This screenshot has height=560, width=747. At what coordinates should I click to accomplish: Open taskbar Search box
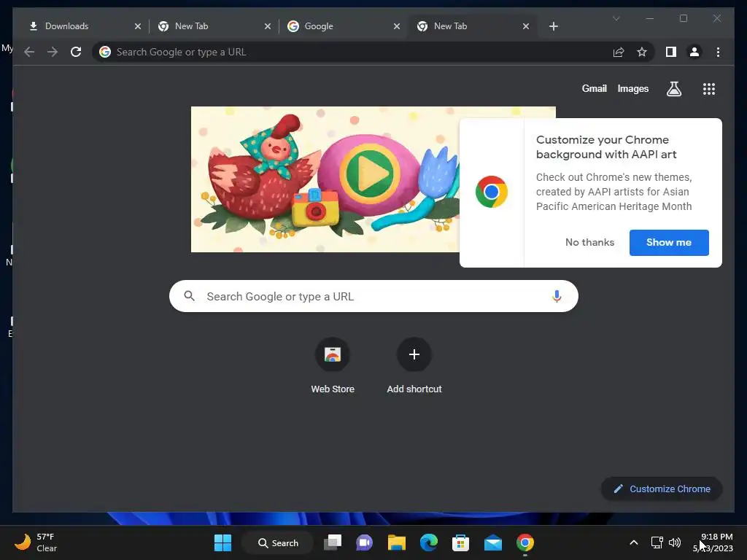[278, 542]
